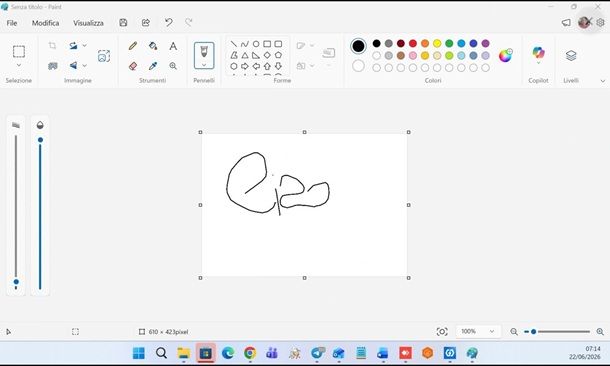Click the fit to window icon

442,331
